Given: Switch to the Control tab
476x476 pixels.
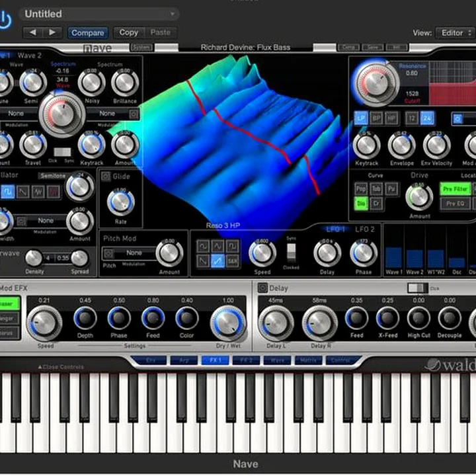Looking at the screenshot, I should tap(341, 360).
